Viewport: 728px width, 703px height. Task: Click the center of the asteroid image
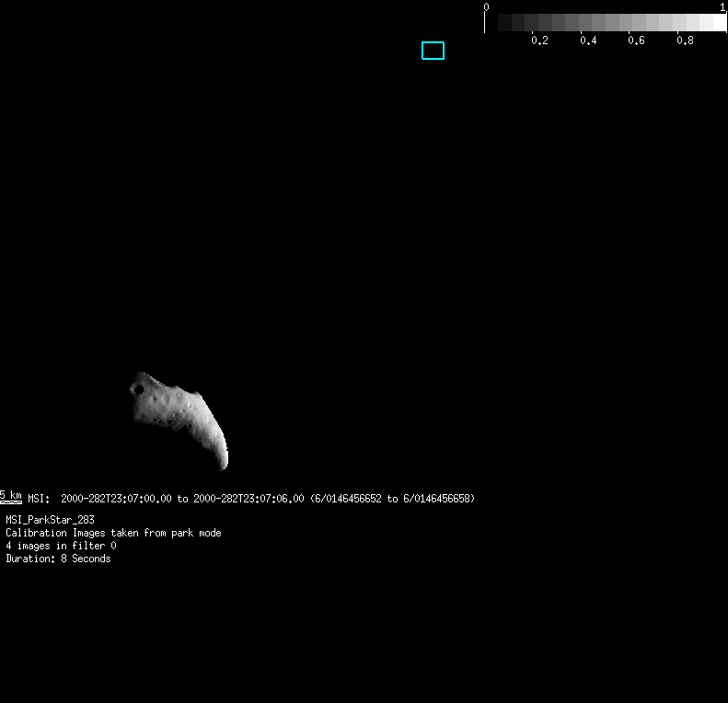(x=180, y=414)
